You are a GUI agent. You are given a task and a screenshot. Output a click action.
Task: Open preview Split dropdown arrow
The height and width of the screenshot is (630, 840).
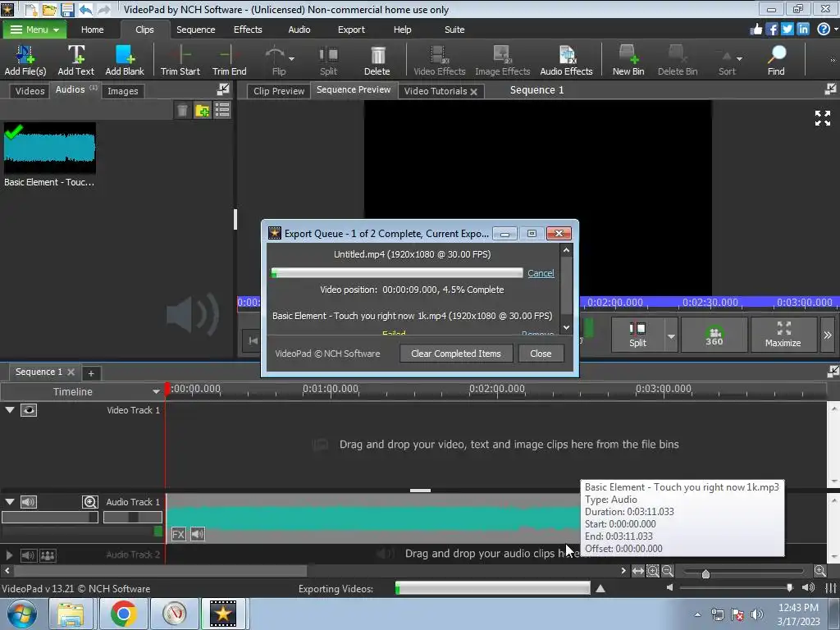[x=671, y=336]
